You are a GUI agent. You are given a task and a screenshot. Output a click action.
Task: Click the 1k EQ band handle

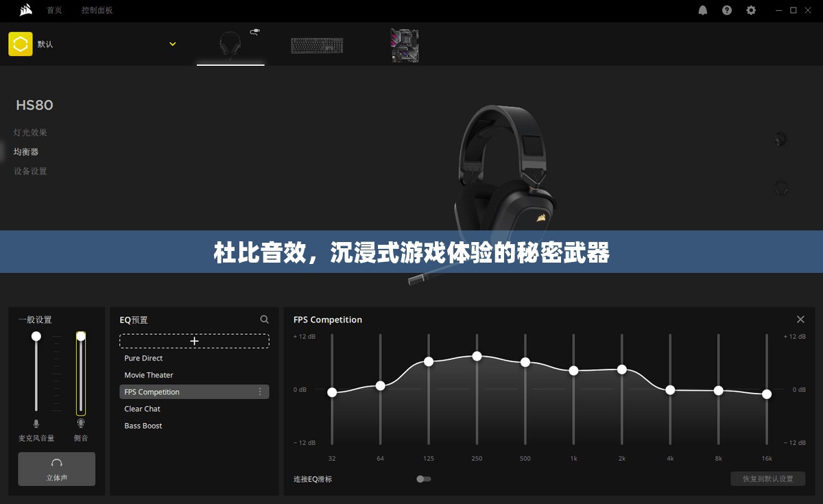click(x=573, y=370)
